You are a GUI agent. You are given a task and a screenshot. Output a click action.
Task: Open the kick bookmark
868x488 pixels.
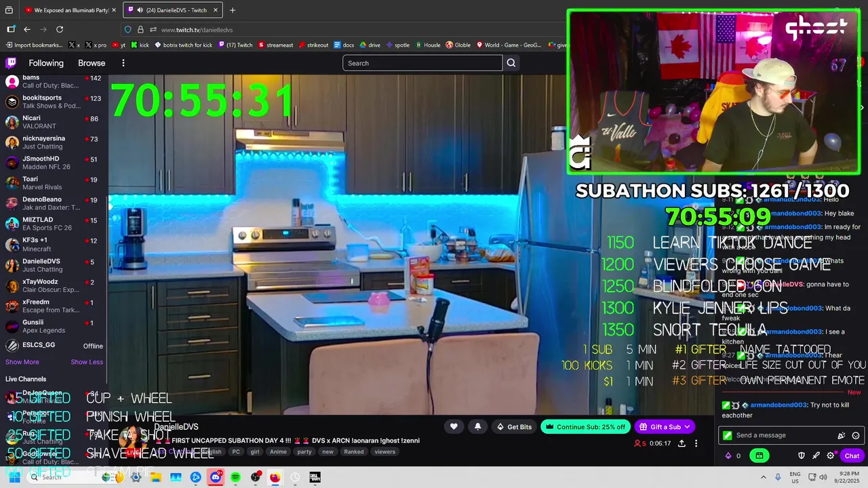(140, 45)
